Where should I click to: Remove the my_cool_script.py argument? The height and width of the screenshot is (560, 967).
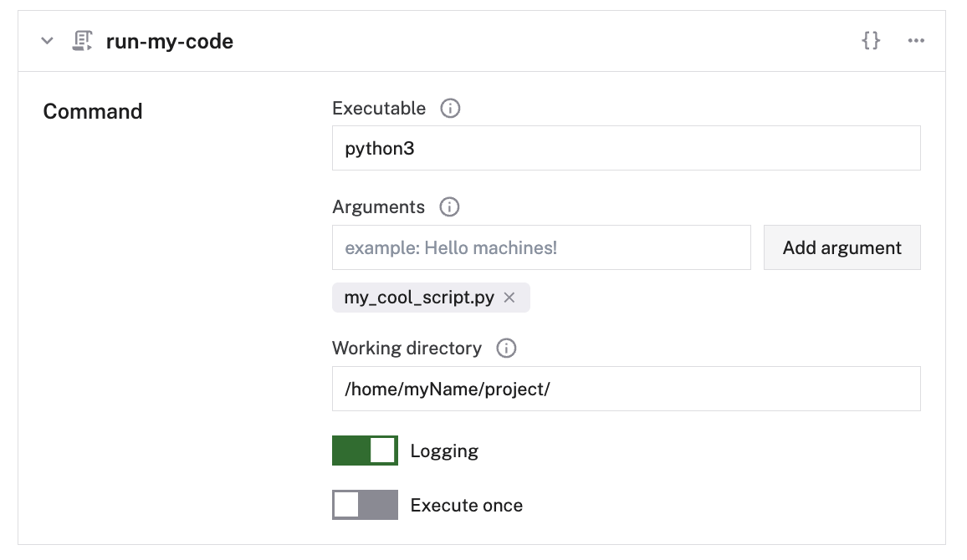coord(509,298)
